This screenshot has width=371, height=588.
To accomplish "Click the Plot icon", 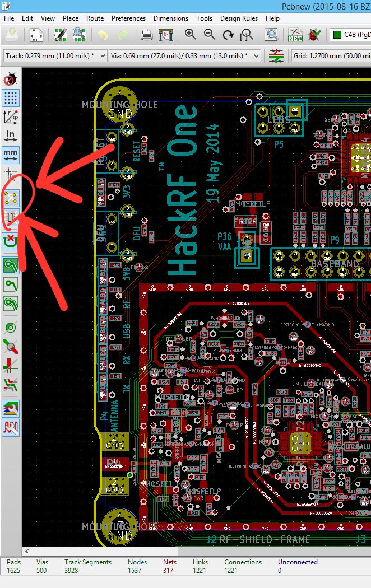I will pos(165,35).
